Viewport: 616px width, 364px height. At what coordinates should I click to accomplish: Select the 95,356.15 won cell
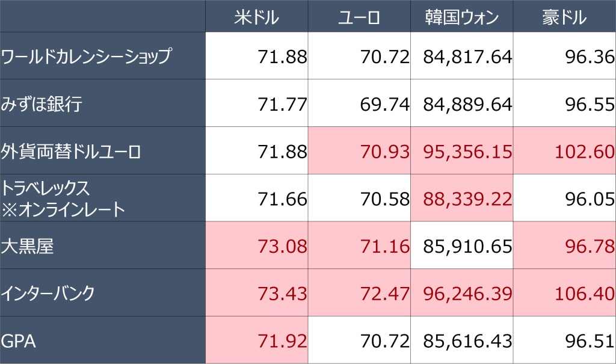pyautogui.click(x=461, y=150)
